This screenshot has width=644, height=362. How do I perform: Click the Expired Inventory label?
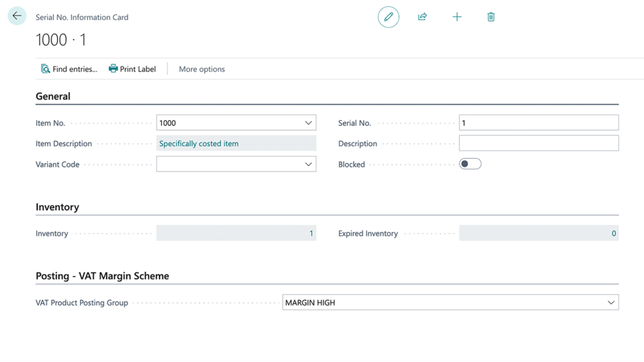pyautogui.click(x=368, y=233)
